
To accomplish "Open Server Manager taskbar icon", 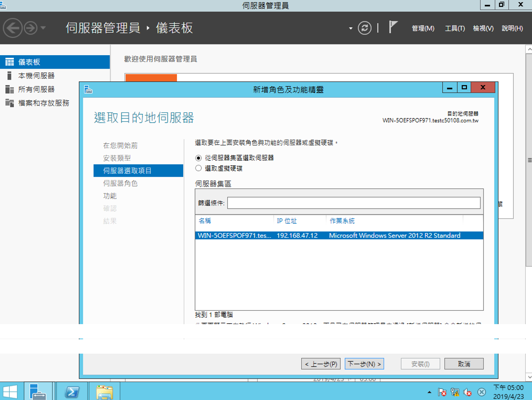I will [38, 391].
